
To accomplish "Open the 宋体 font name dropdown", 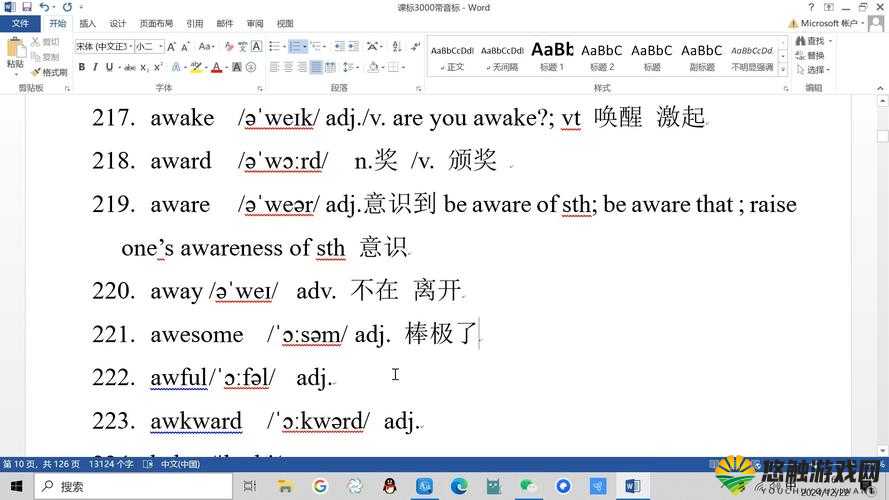I will click(x=130, y=46).
